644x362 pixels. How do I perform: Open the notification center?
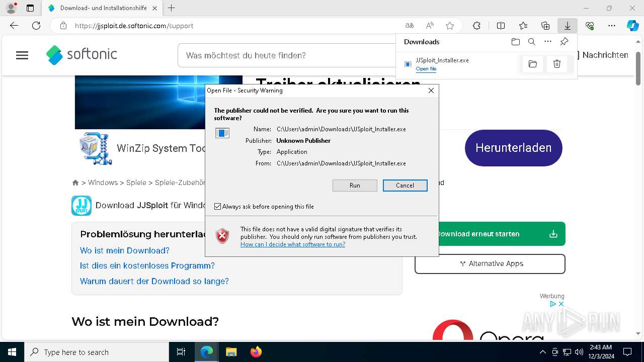coord(627,352)
